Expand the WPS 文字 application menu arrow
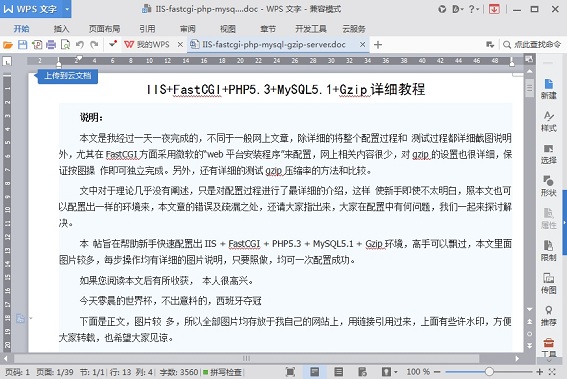The height and width of the screenshot is (379, 567). 67,9
